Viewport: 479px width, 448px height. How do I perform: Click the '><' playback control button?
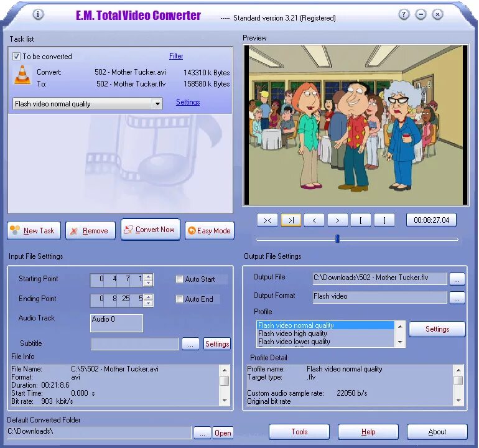point(267,220)
